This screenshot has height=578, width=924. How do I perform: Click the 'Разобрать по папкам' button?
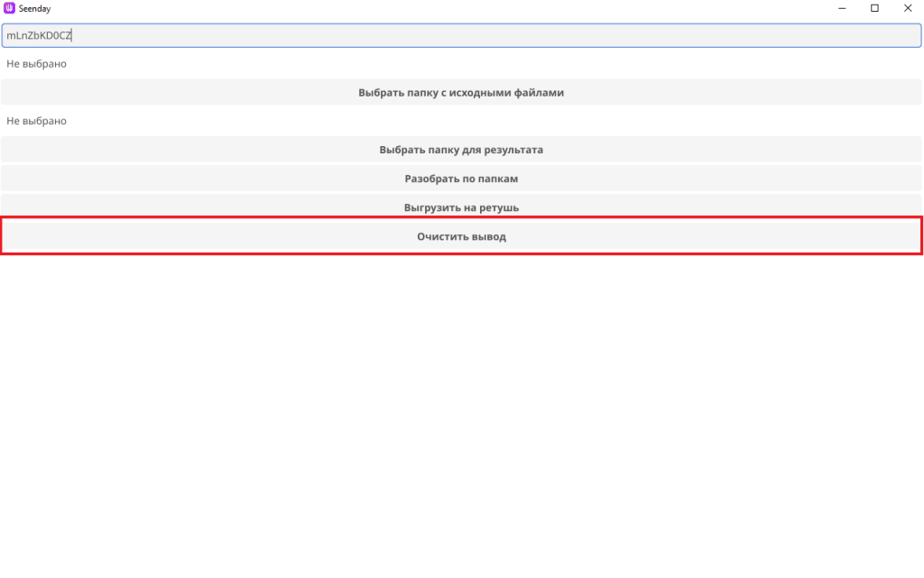[461, 179]
